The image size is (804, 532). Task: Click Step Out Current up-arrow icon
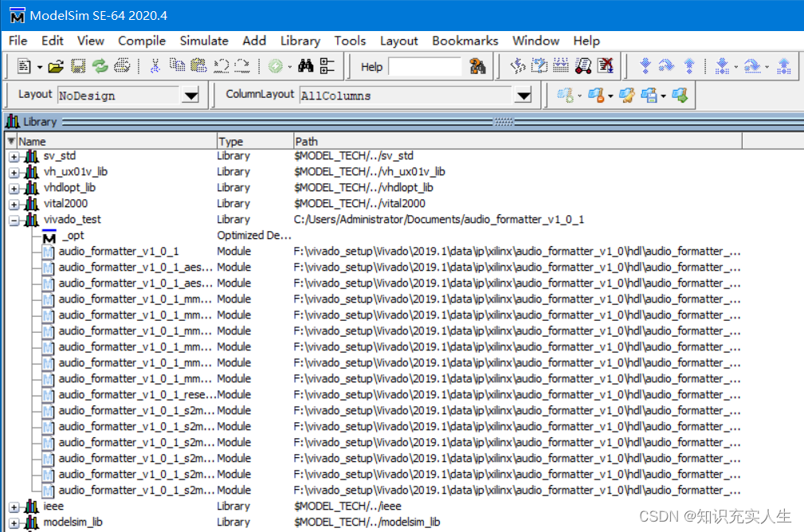[x=784, y=65]
